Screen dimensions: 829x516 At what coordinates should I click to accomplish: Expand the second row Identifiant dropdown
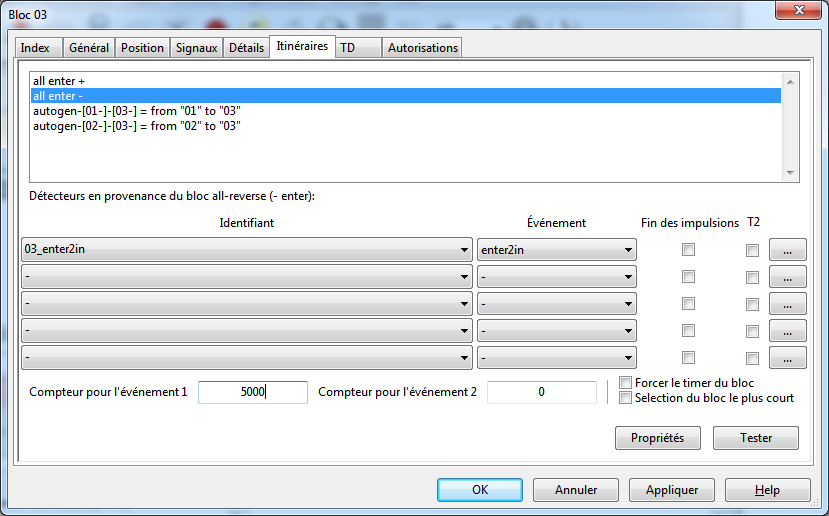[246, 277]
